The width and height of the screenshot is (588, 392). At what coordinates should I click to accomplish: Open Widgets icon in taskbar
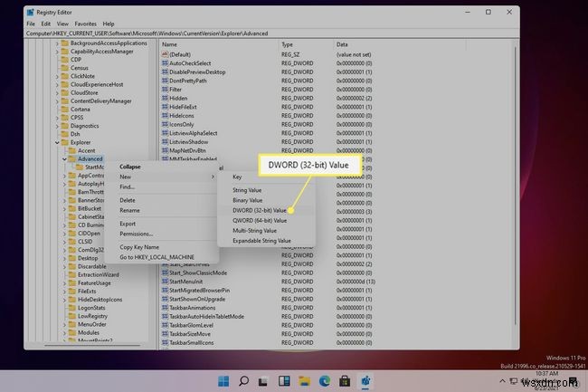(x=284, y=381)
